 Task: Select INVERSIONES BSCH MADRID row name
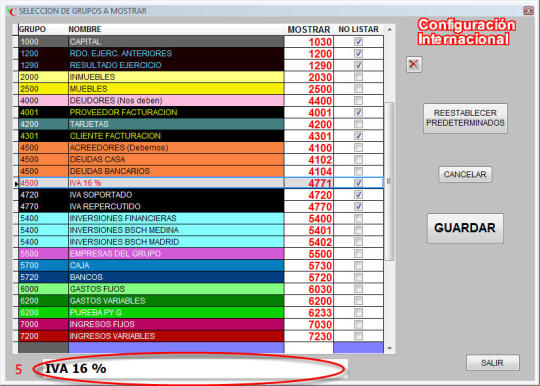coord(176,242)
